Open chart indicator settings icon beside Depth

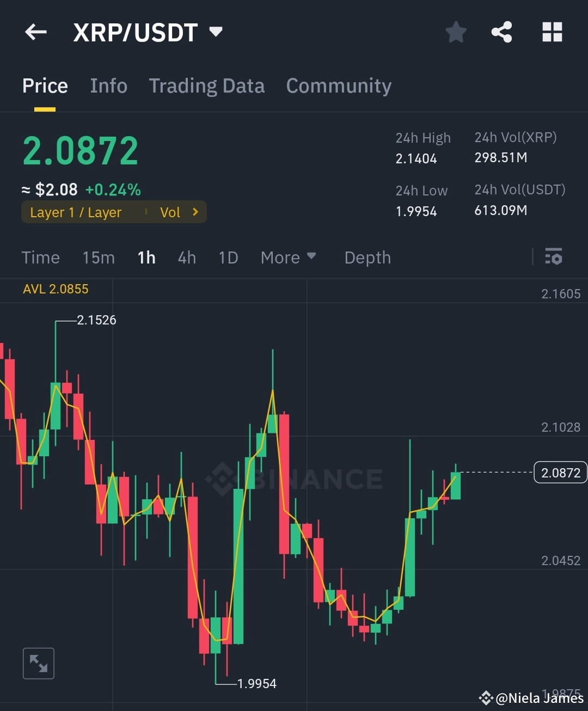(x=553, y=257)
